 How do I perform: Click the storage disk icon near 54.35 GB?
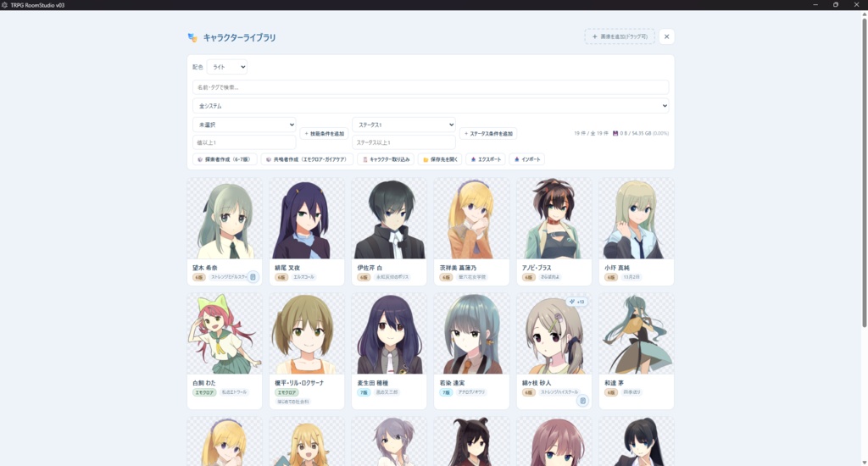click(615, 133)
